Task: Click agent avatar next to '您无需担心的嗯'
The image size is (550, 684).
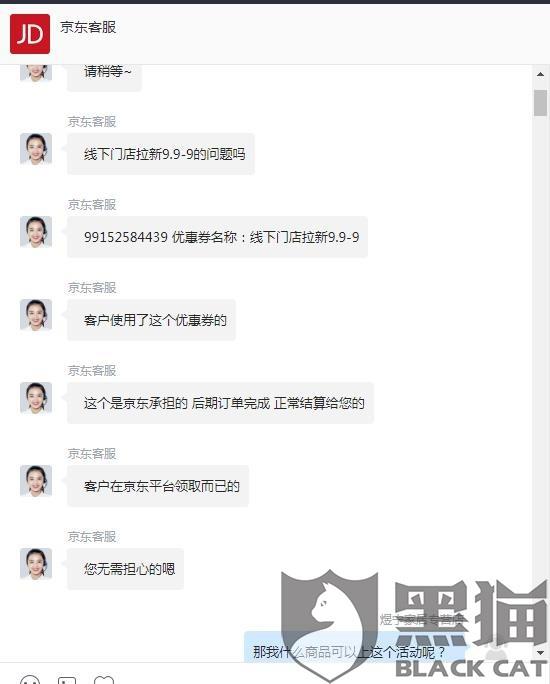Action: tap(36, 564)
